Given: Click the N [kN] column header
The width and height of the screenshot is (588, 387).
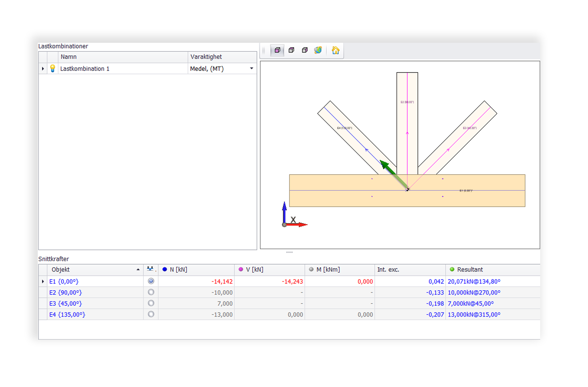Looking at the screenshot, I should pyautogui.click(x=178, y=269).
